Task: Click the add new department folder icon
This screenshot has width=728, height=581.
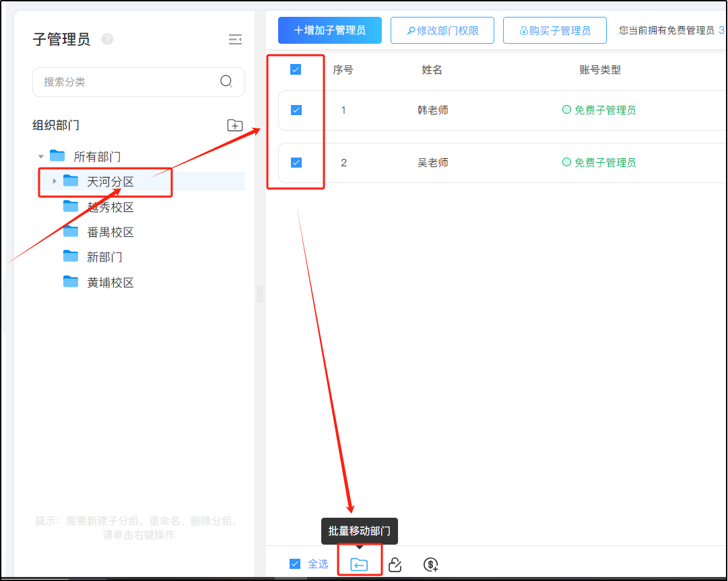Action: click(234, 125)
